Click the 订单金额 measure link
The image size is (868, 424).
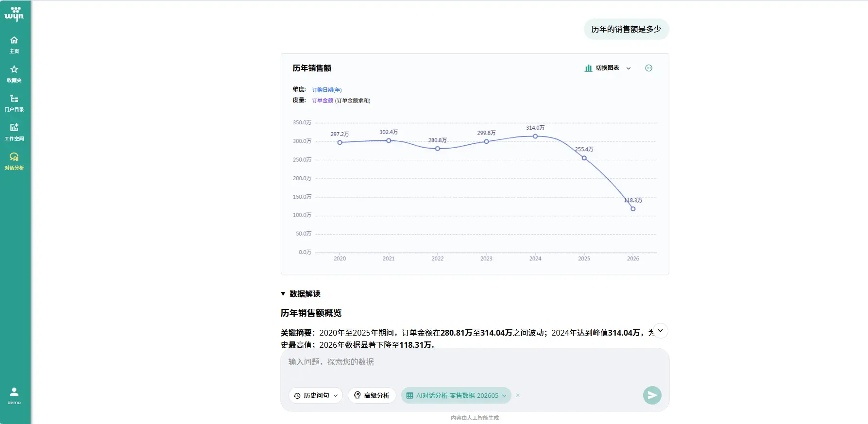[x=323, y=101]
